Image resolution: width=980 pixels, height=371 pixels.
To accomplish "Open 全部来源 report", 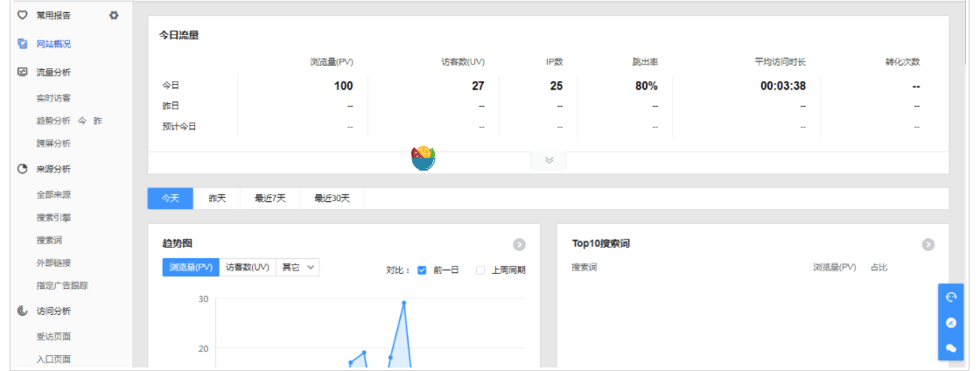I will pos(53,194).
